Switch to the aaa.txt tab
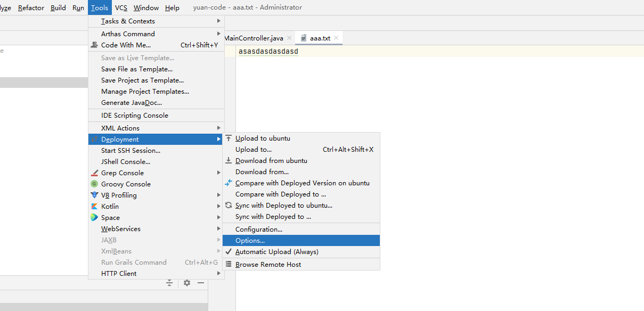Screen dimensions: 644x311 [x=320, y=38]
